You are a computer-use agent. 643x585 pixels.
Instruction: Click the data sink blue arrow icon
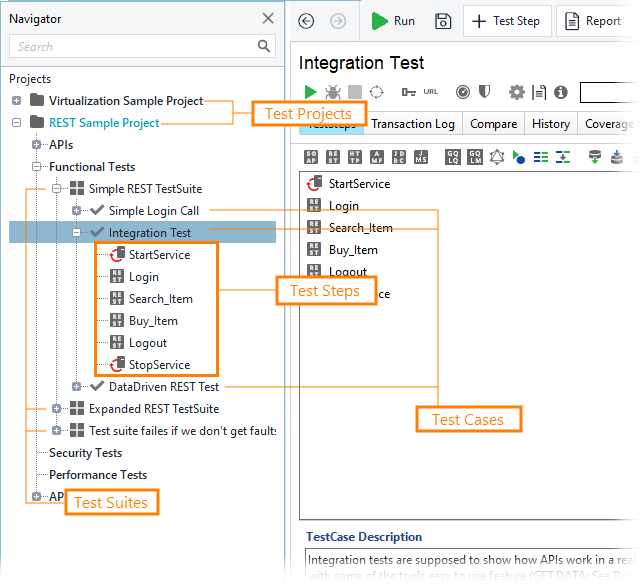pyautogui.click(x=617, y=157)
